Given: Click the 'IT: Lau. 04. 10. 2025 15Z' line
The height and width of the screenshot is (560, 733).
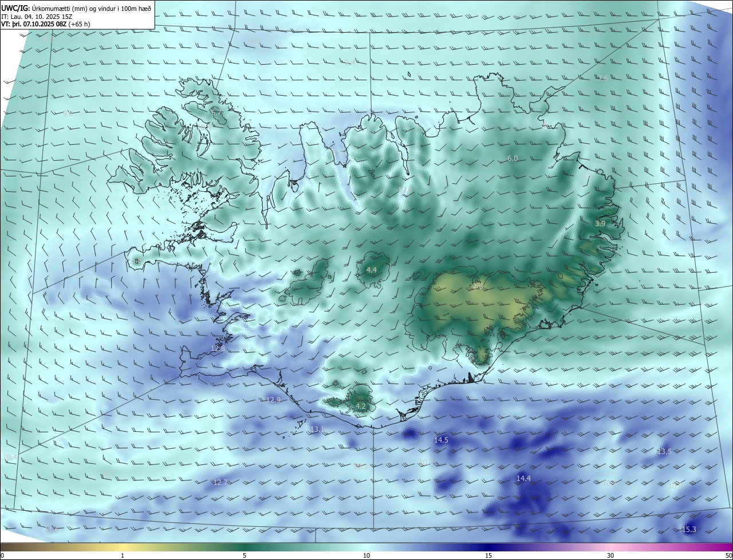Looking at the screenshot, I should pos(37,16).
